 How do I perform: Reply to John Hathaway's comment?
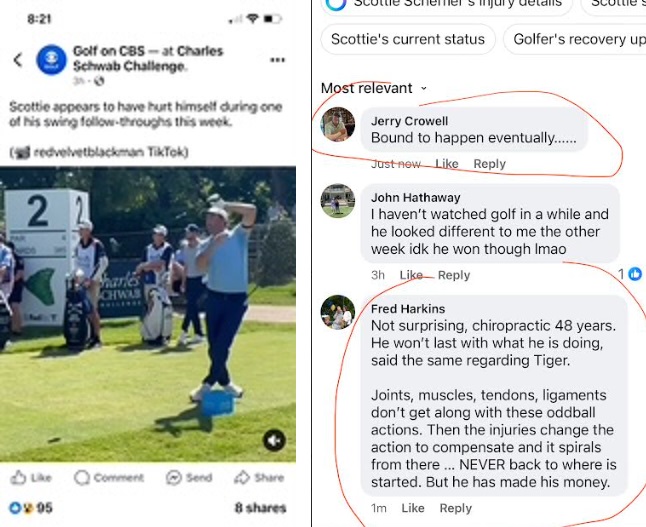[x=453, y=275]
